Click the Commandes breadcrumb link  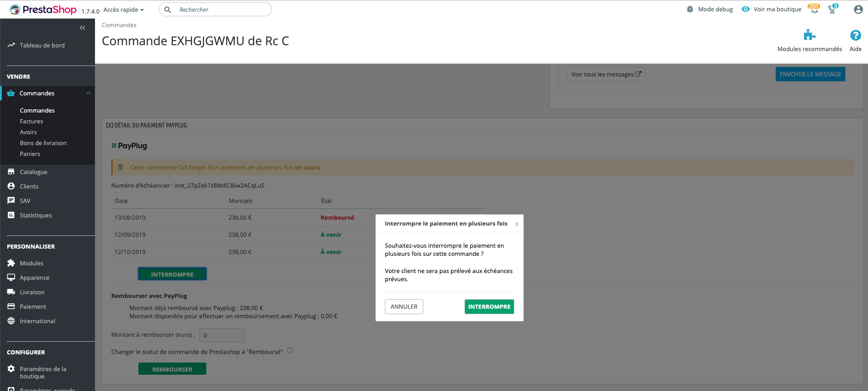point(119,25)
